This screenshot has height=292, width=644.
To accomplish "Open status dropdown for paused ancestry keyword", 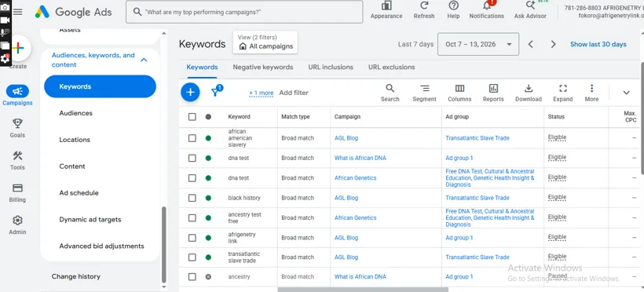I will tap(208, 277).
